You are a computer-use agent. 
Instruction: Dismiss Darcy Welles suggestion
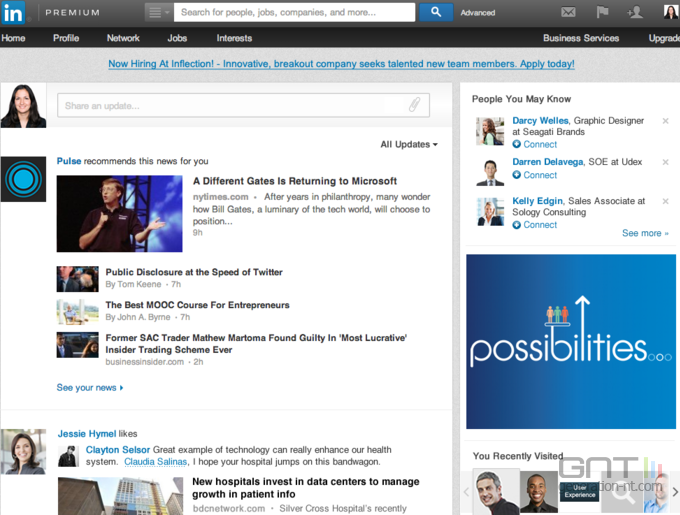pos(665,121)
